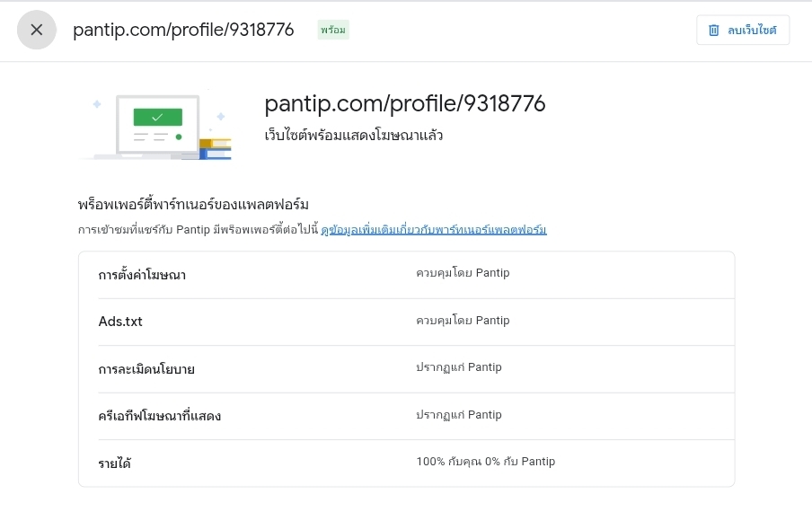Screen dimensions: 812x512
Task: Click the laptop checkmark illustration
Action: (158, 126)
